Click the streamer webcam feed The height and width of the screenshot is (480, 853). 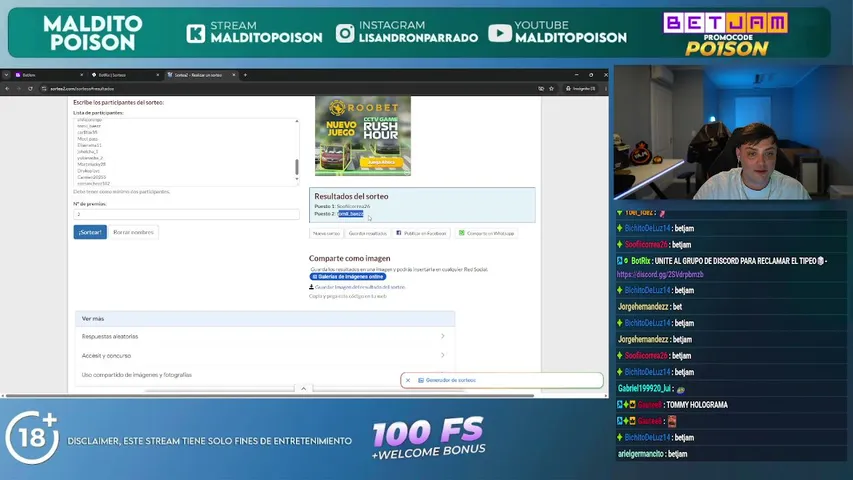pos(733,133)
